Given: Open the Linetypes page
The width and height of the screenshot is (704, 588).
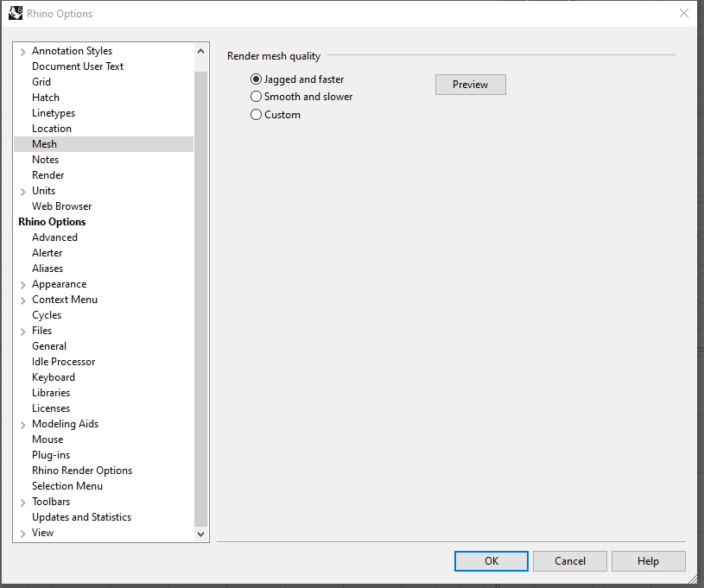Looking at the screenshot, I should tap(54, 113).
